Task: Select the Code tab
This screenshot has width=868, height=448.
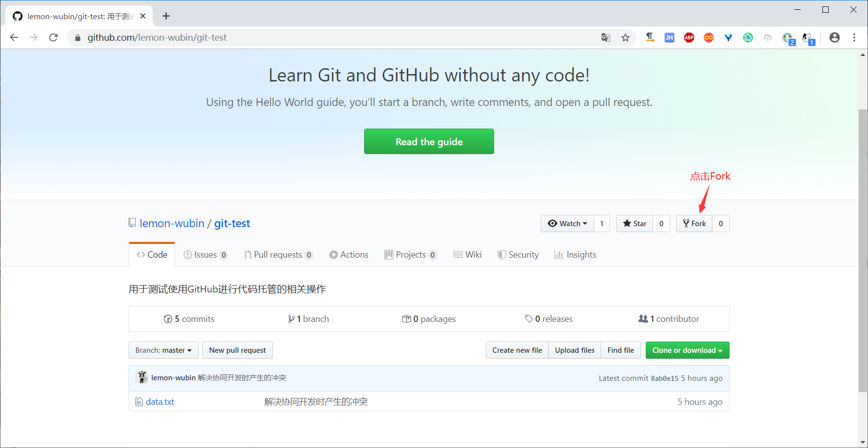Action: point(152,255)
